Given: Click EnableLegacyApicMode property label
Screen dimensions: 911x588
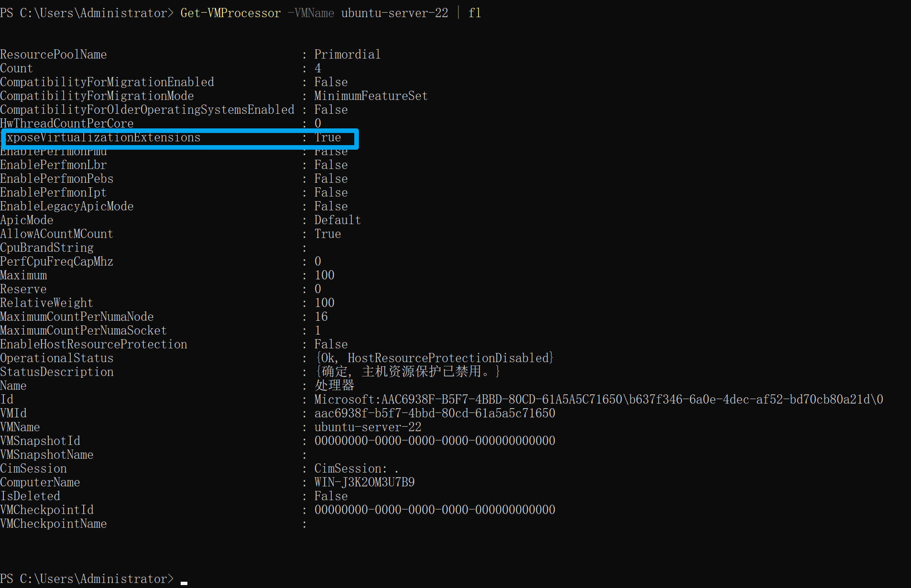Looking at the screenshot, I should (67, 206).
